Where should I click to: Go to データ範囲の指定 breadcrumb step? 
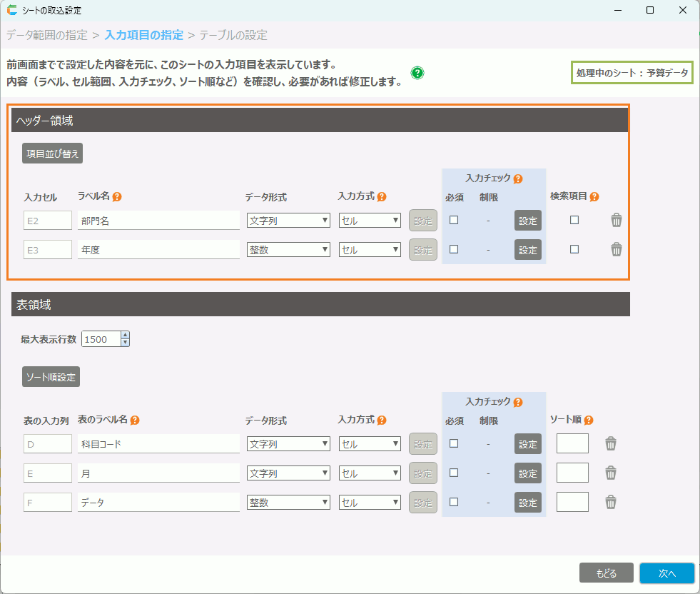(47, 35)
